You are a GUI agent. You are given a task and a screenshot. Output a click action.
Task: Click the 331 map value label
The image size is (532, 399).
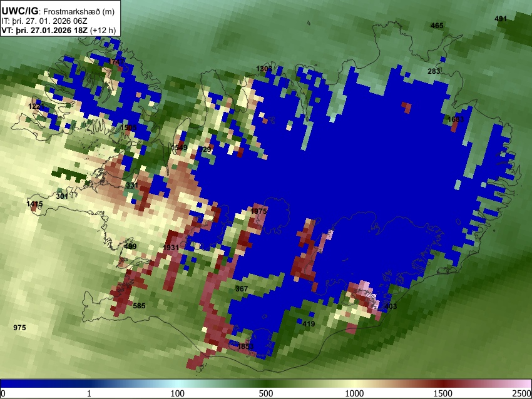132,185
